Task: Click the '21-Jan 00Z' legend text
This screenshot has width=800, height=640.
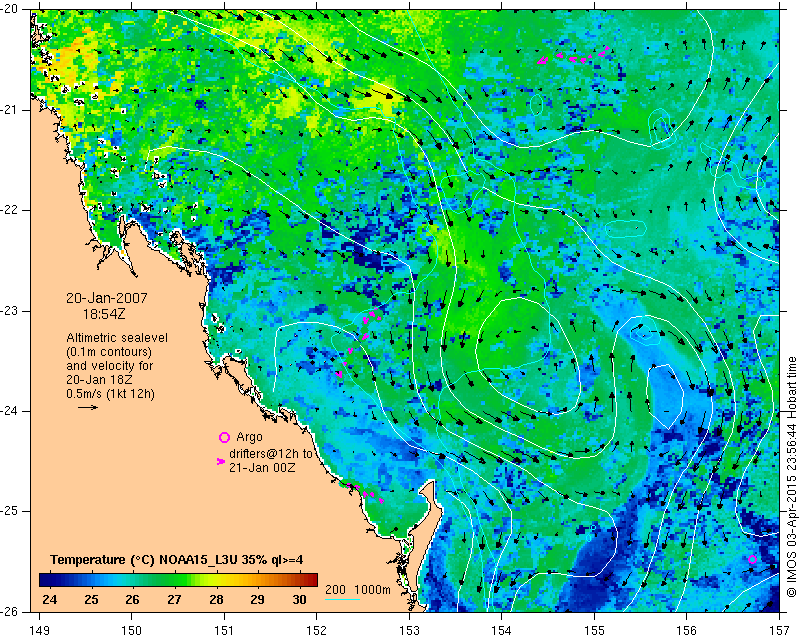Action: [x=262, y=467]
